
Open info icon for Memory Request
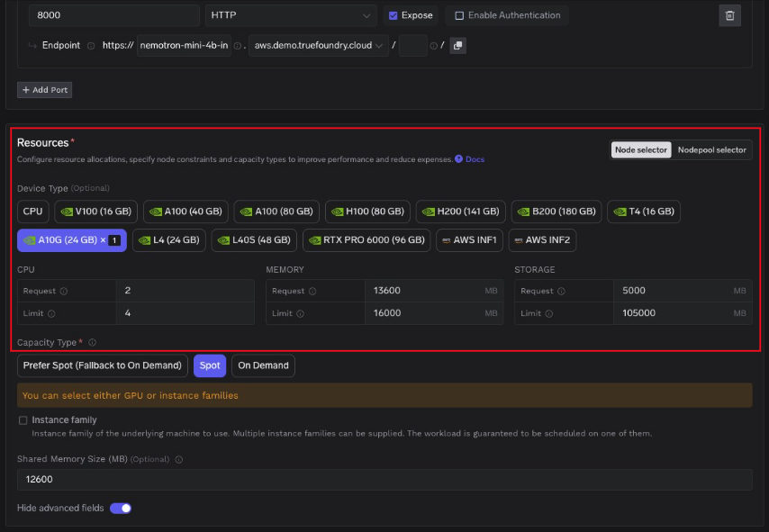tap(312, 292)
